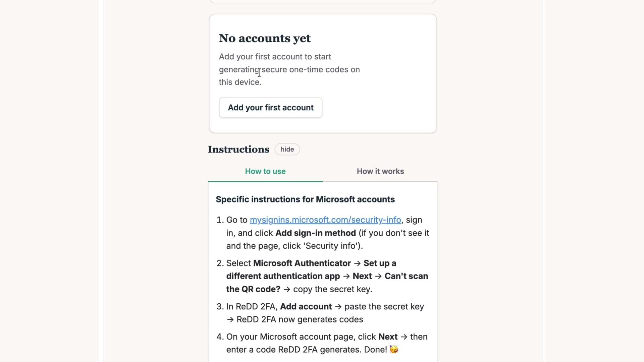Click the bold Add account text in step three
The height and width of the screenshot is (362, 644).
pyautogui.click(x=306, y=307)
